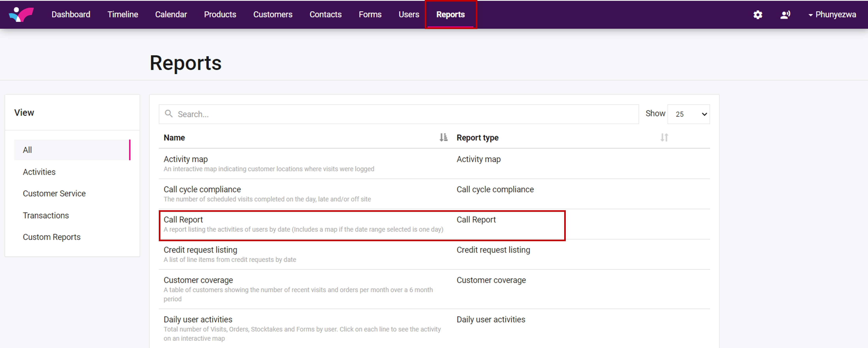The image size is (868, 348).
Task: Open the Call Report link
Action: [183, 219]
